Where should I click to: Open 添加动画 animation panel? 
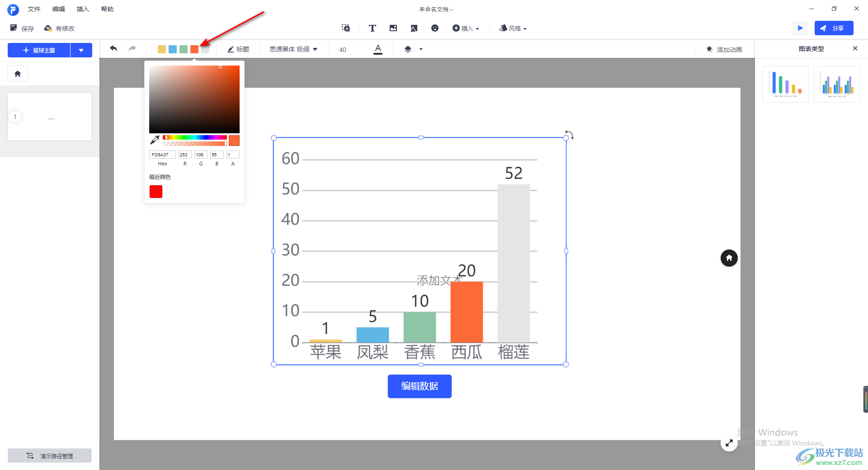coord(724,49)
